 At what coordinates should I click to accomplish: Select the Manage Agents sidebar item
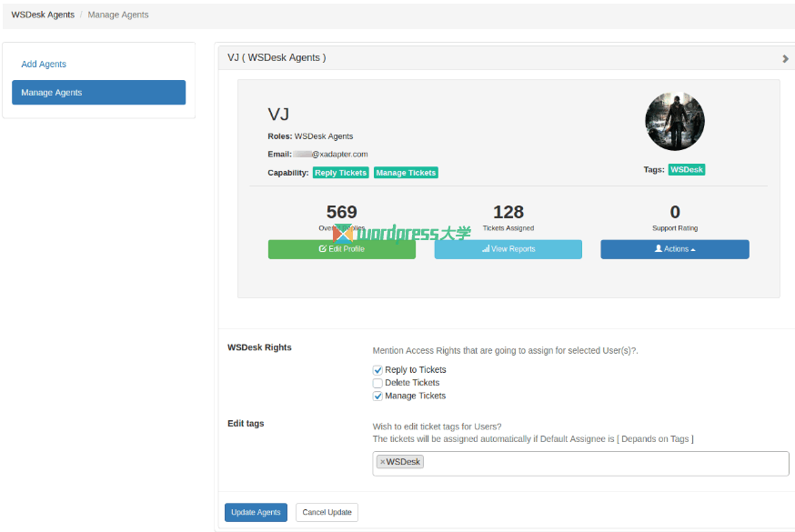(x=99, y=92)
